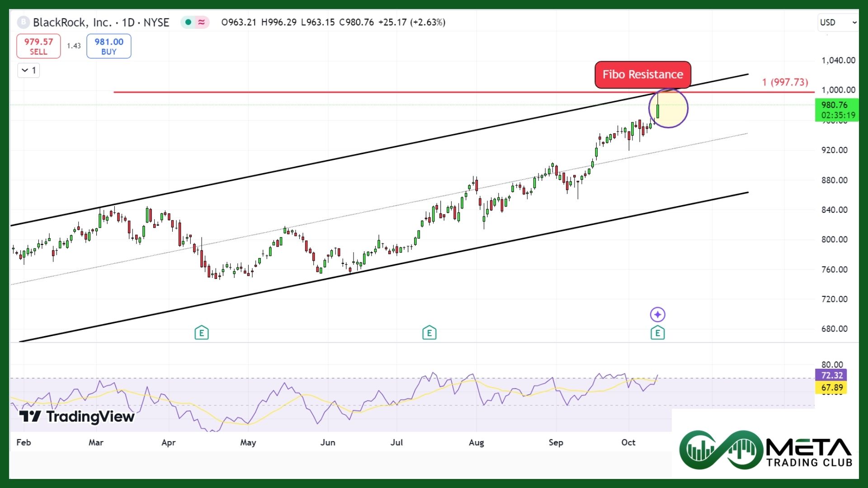This screenshot has width=868, height=488.
Task: Click the RSI value label 72.32
Action: point(832,375)
